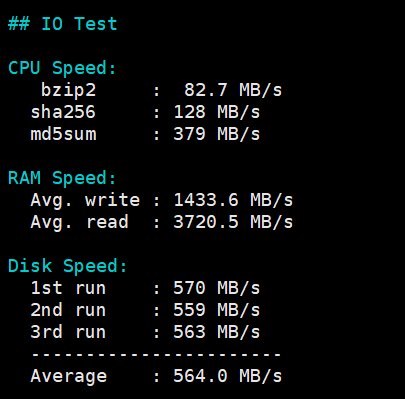Select the 1433.6 MB/s write value
This screenshot has height=399, width=405.
[x=233, y=200]
